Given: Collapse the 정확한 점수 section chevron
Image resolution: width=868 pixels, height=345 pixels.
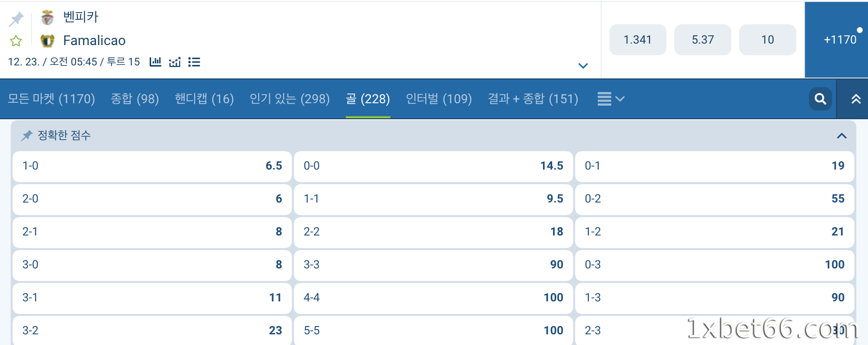Looking at the screenshot, I should [x=840, y=136].
